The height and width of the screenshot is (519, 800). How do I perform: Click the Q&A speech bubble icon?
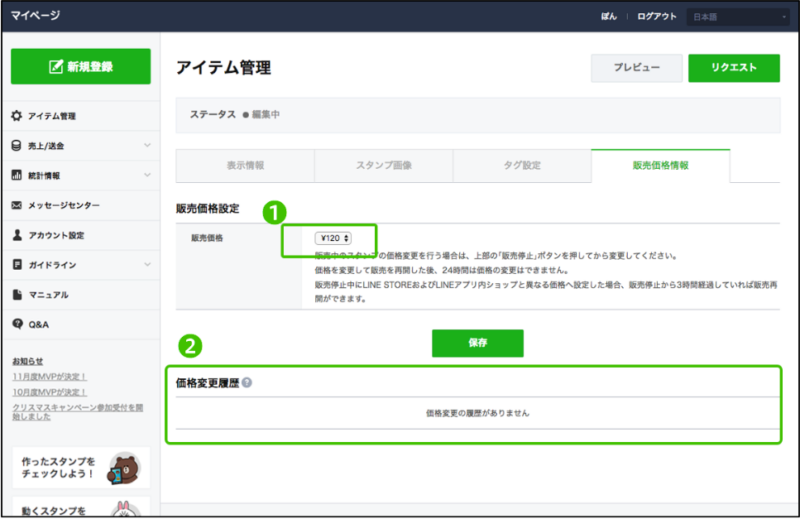pyautogui.click(x=17, y=325)
